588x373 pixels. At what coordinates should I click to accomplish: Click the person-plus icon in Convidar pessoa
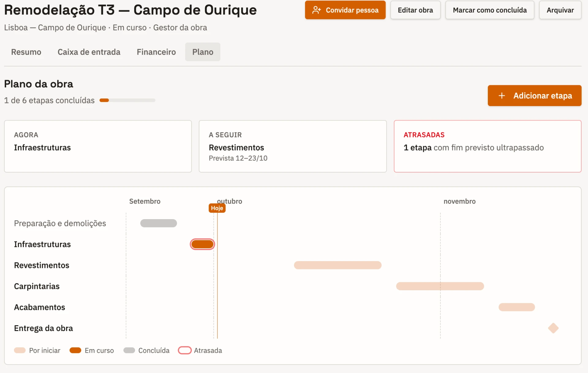pyautogui.click(x=316, y=10)
